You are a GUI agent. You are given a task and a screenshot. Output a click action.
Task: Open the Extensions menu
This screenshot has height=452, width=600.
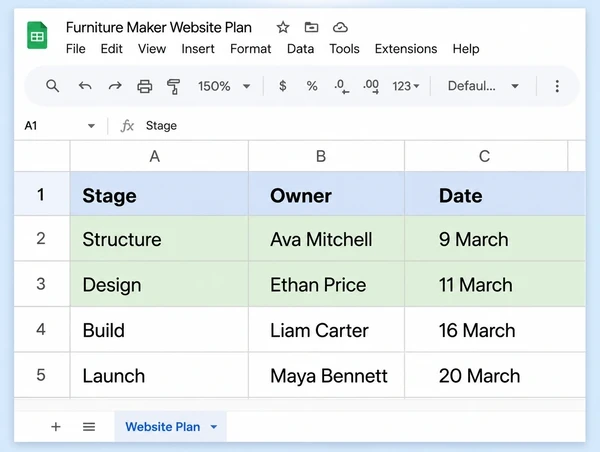pyautogui.click(x=406, y=49)
